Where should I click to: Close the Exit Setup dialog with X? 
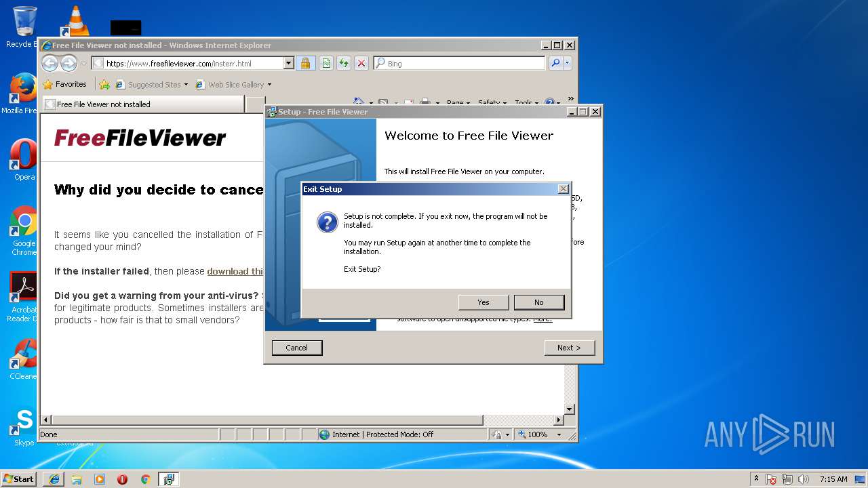coord(564,189)
